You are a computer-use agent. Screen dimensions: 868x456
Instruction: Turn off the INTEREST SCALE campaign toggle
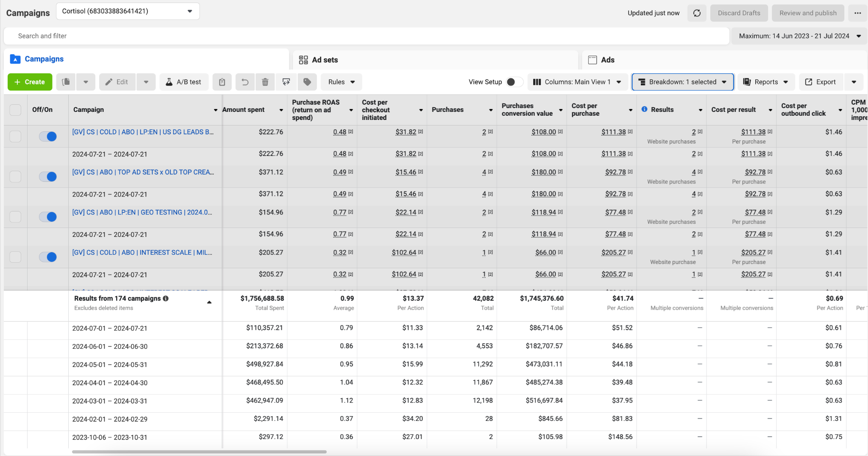[48, 257]
